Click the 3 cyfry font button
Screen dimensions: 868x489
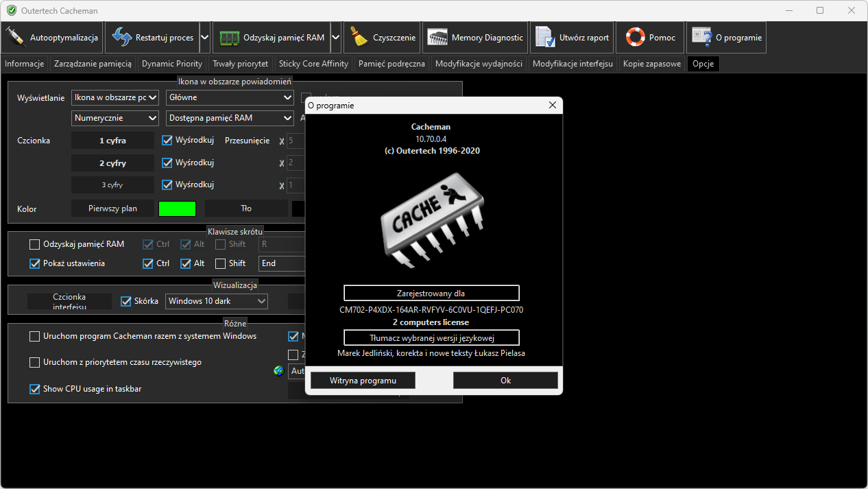tap(112, 185)
